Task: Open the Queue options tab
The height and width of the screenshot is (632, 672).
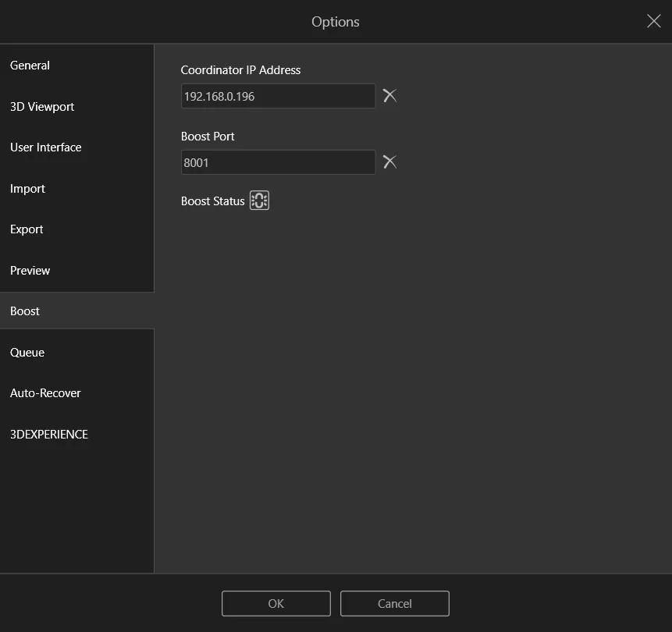Action: coord(77,352)
